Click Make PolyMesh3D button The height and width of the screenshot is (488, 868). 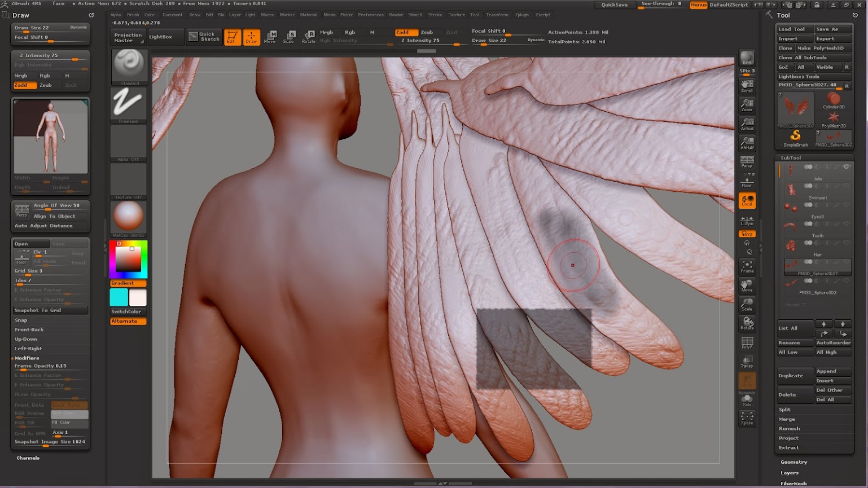823,48
